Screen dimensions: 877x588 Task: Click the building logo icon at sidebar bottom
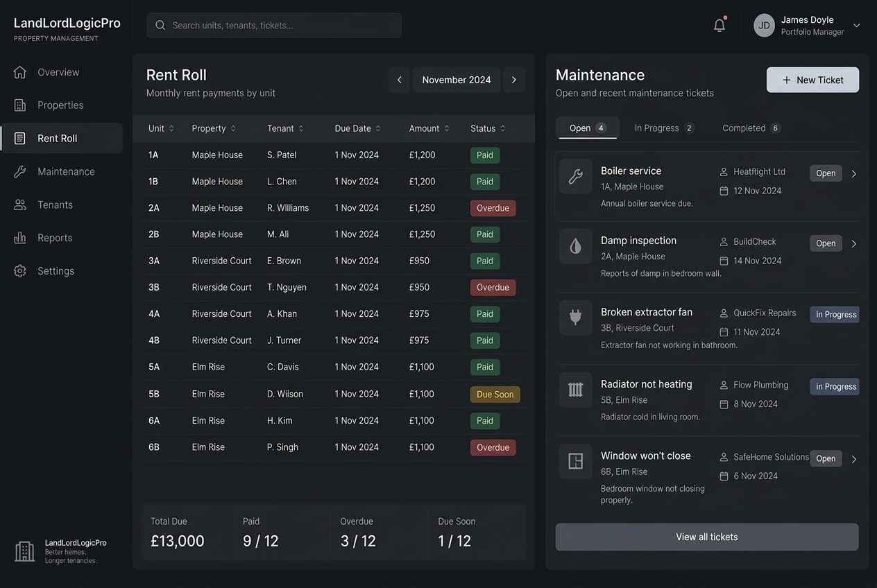point(24,551)
